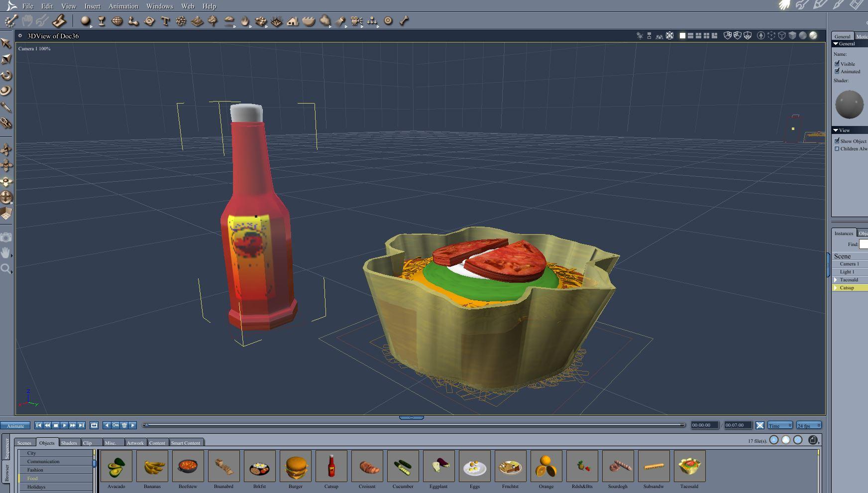This screenshot has width=868, height=493.
Task: Insert a metaball object
Action: click(133, 21)
